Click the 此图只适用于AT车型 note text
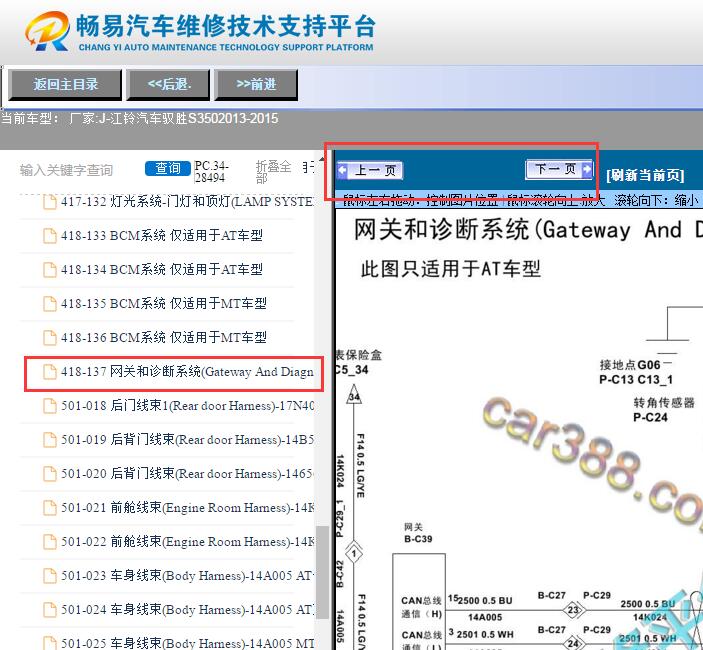This screenshot has height=650, width=703. pyautogui.click(x=451, y=269)
